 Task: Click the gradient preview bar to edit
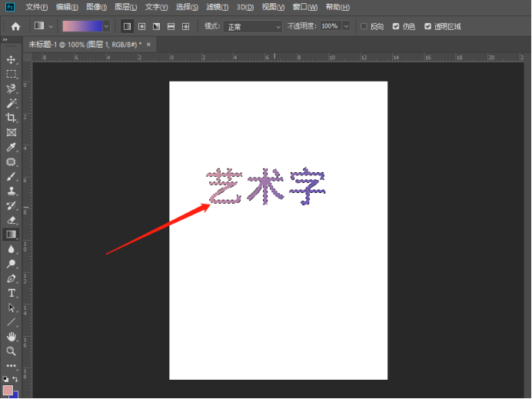82,26
